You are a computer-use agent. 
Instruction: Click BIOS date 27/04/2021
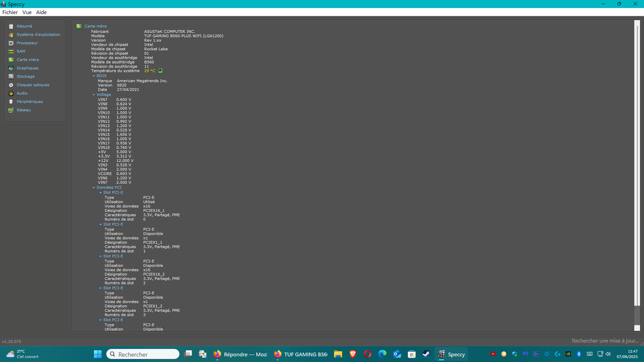click(x=128, y=89)
